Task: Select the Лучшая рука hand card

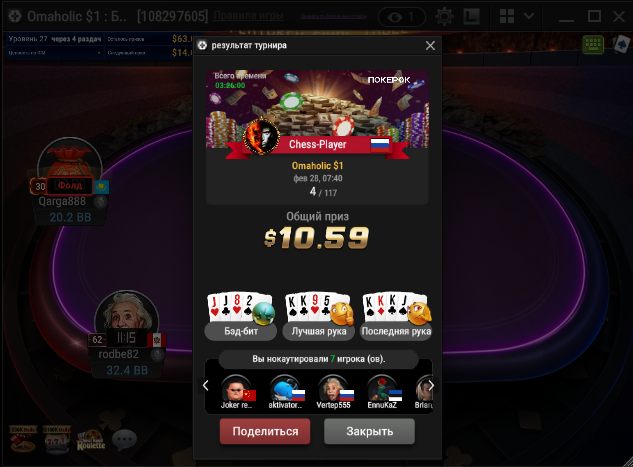Action: click(319, 316)
